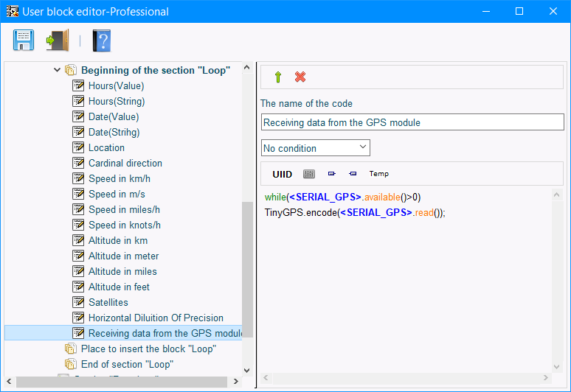
Task: Select Speed in knots/h item
Action: click(x=125, y=225)
